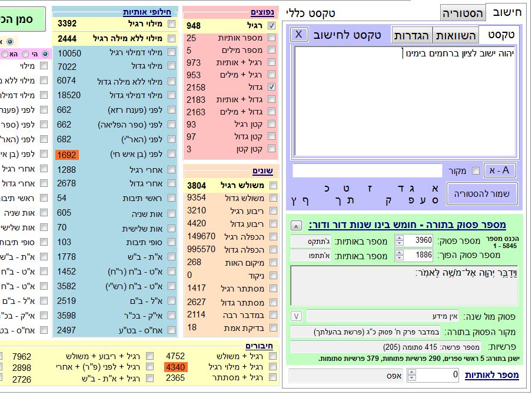Uncheck the רגיל checkbox under נפוצים
Image resolution: width=532 pixels, height=395 pixels.
271,26
